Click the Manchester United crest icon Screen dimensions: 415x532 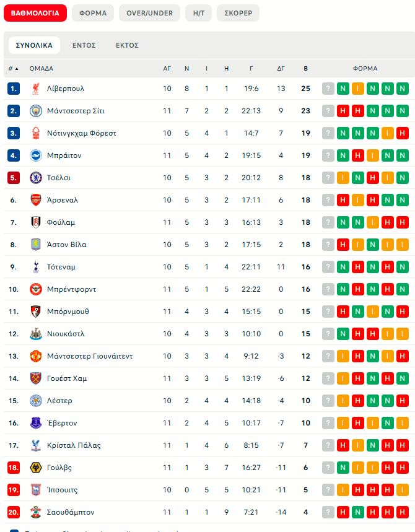pos(35,356)
